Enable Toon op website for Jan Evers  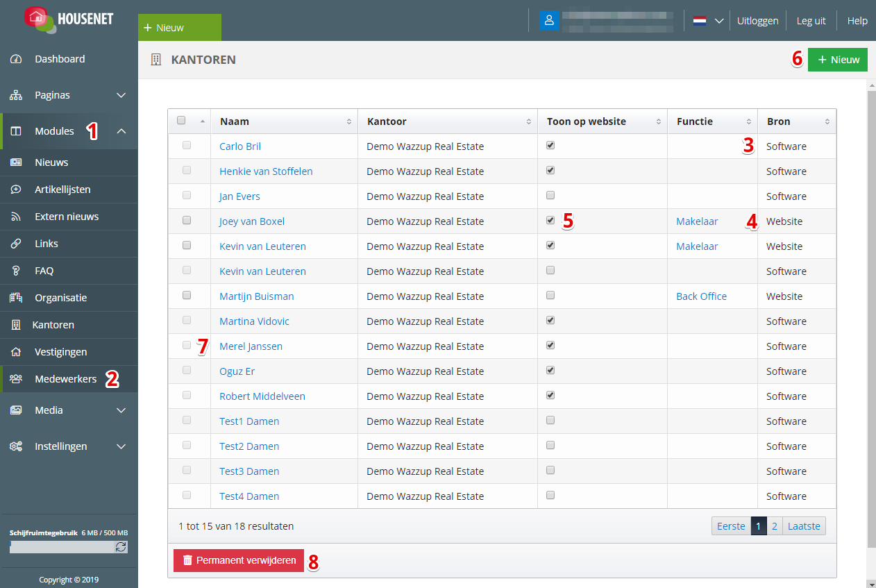point(550,196)
